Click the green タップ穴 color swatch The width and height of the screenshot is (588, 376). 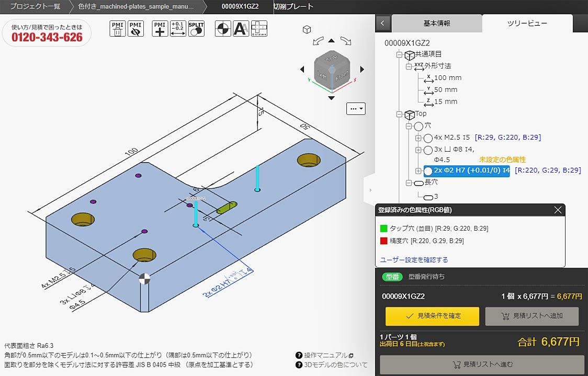[384, 229]
